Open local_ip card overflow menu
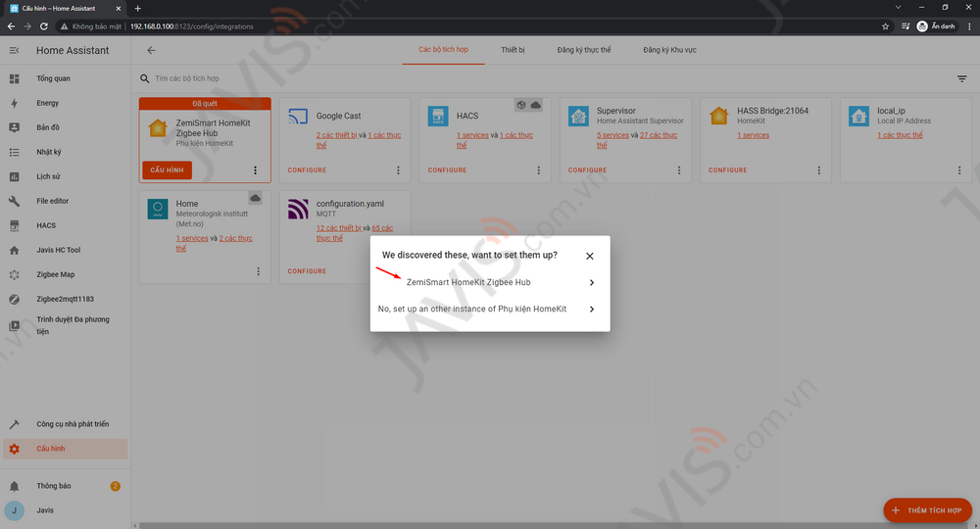Viewport: 980px width, 529px height. (x=959, y=170)
